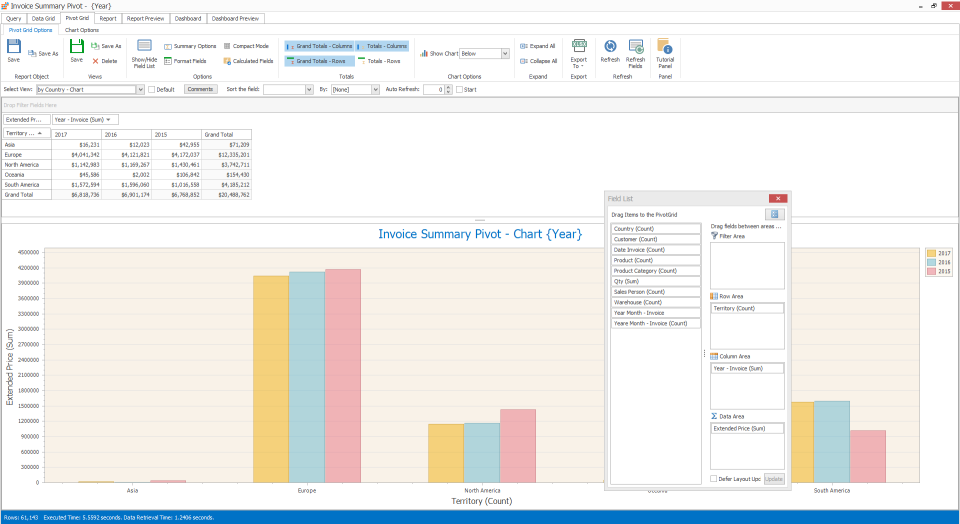Click the Auto Refresh spinner arrows

click(449, 89)
